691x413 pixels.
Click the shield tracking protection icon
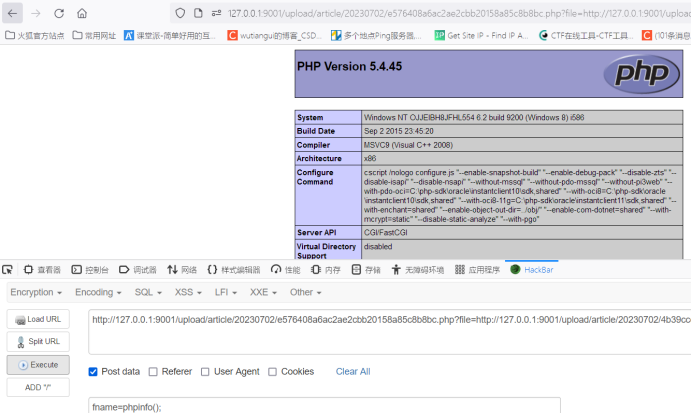(180, 13)
